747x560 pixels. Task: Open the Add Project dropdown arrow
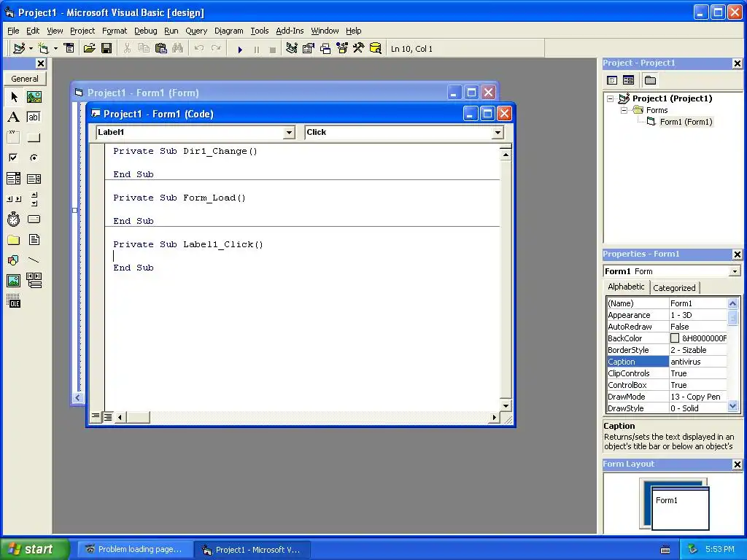(x=31, y=49)
